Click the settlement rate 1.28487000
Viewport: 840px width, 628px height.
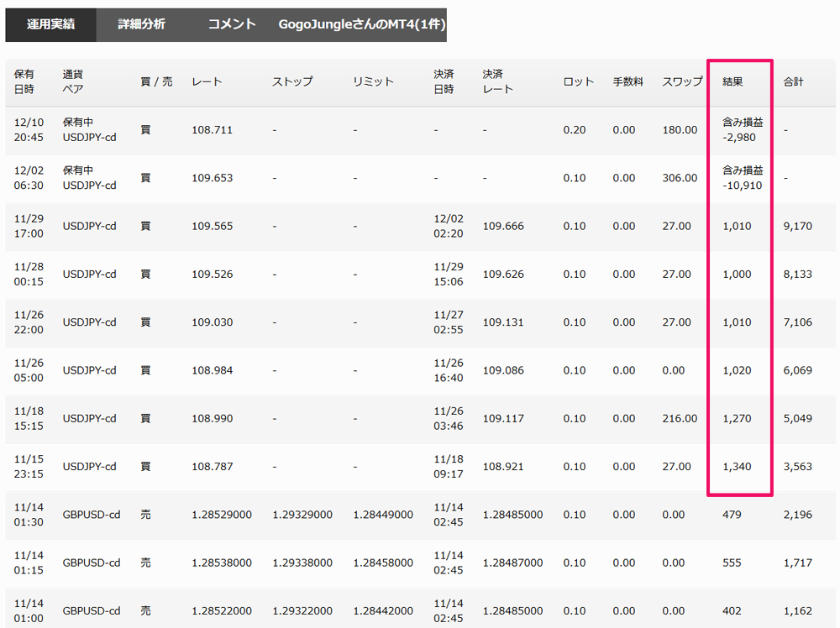point(512,563)
